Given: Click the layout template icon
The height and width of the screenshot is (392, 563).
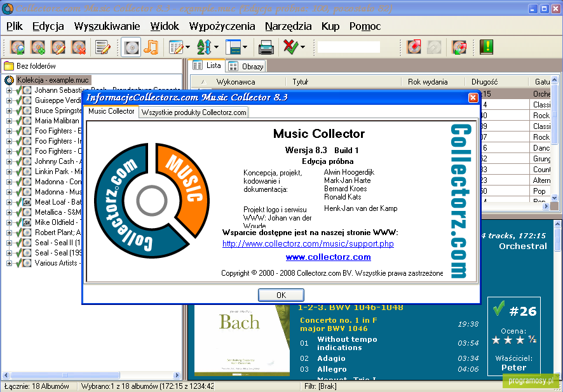Looking at the screenshot, I should (x=233, y=47).
